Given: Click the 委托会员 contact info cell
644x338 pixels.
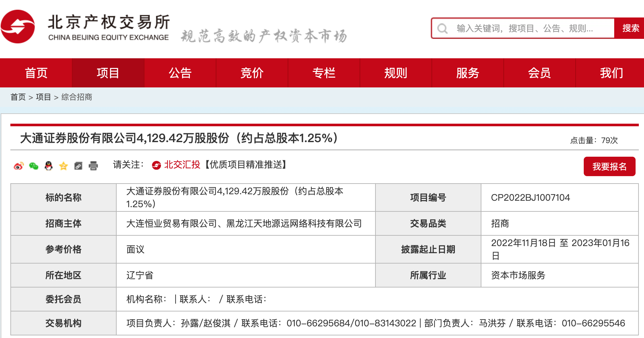Looking at the screenshot, I should pyautogui.click(x=377, y=299).
